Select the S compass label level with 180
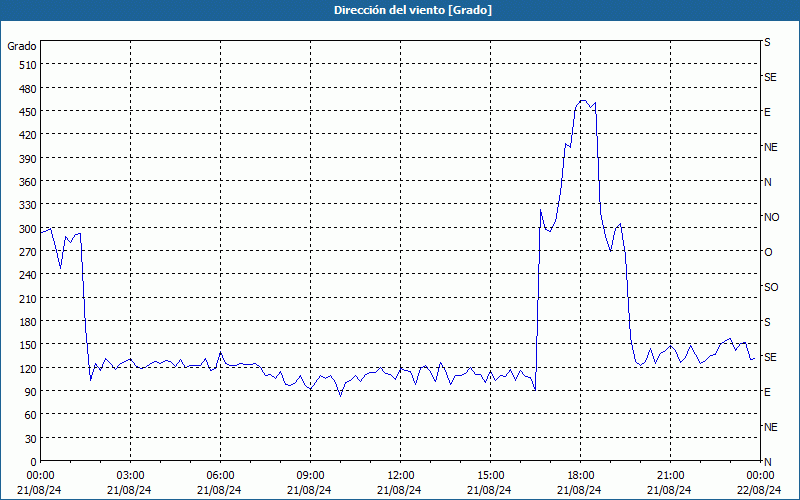 [767, 322]
